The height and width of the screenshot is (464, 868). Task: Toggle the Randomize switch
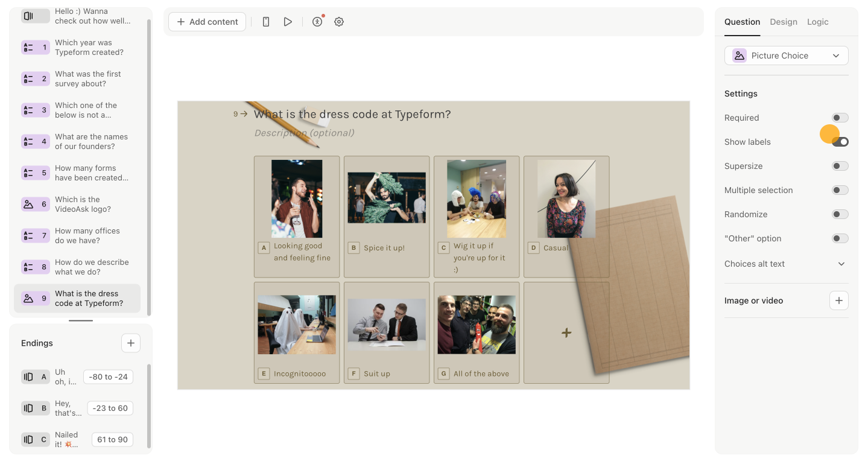point(840,214)
